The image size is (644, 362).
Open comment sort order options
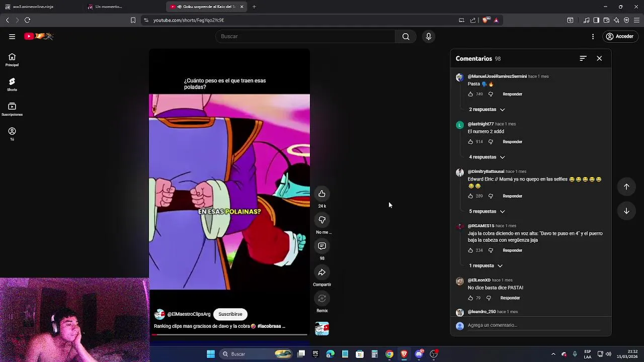click(x=583, y=59)
